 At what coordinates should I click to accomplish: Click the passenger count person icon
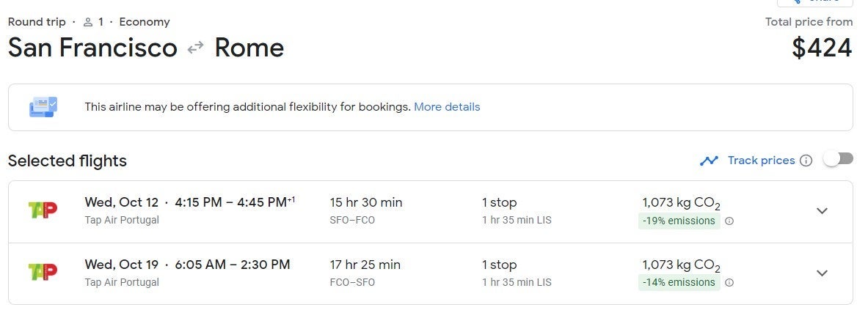point(89,22)
